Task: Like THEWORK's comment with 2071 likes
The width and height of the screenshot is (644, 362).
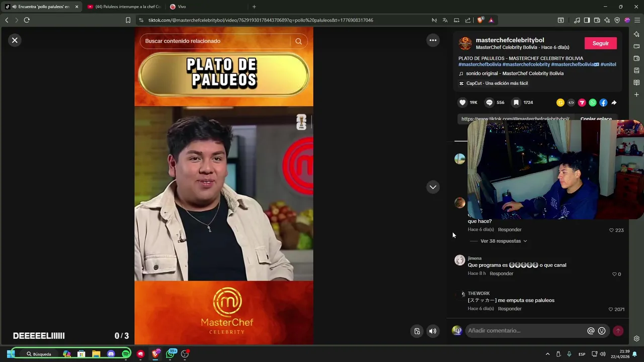Action: click(611, 309)
